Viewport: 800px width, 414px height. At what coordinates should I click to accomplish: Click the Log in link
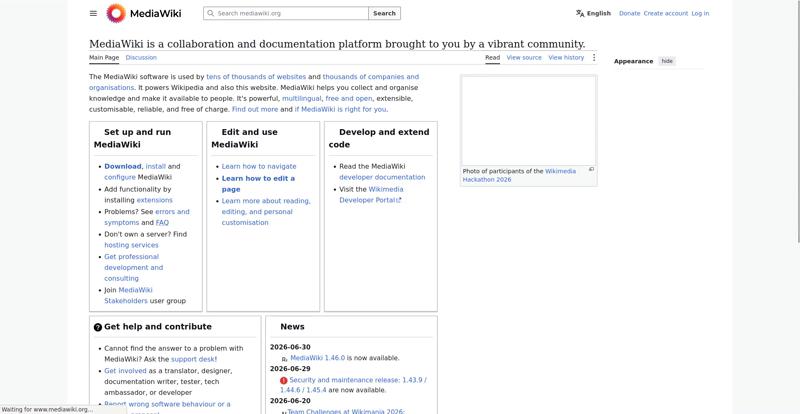pyautogui.click(x=700, y=13)
